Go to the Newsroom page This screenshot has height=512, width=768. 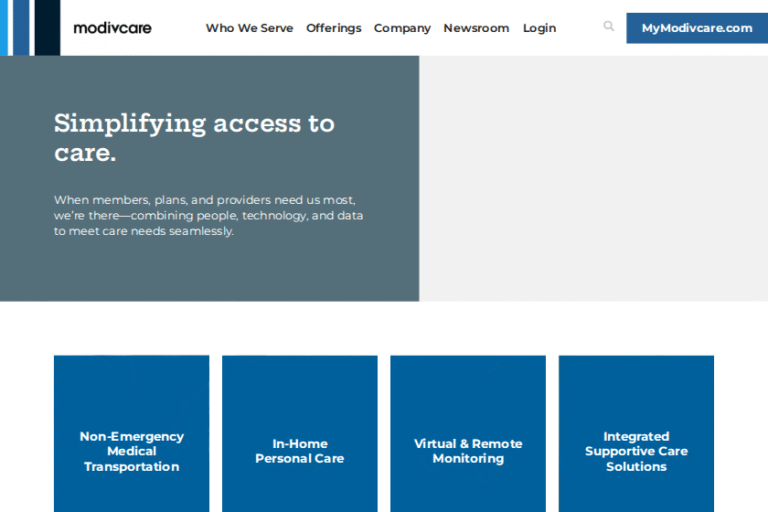coord(476,28)
